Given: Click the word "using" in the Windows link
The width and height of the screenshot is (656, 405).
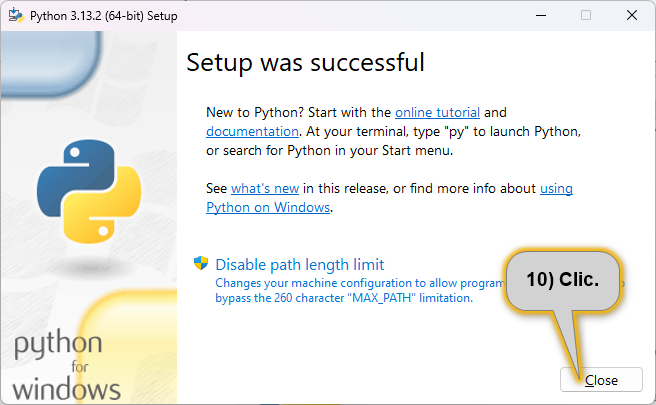Looking at the screenshot, I should 556,188.
